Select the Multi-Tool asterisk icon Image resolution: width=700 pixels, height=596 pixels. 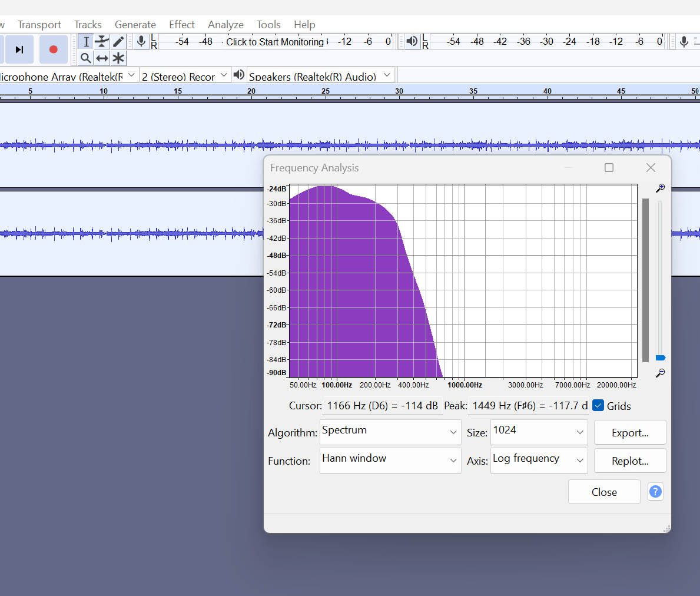pos(118,58)
